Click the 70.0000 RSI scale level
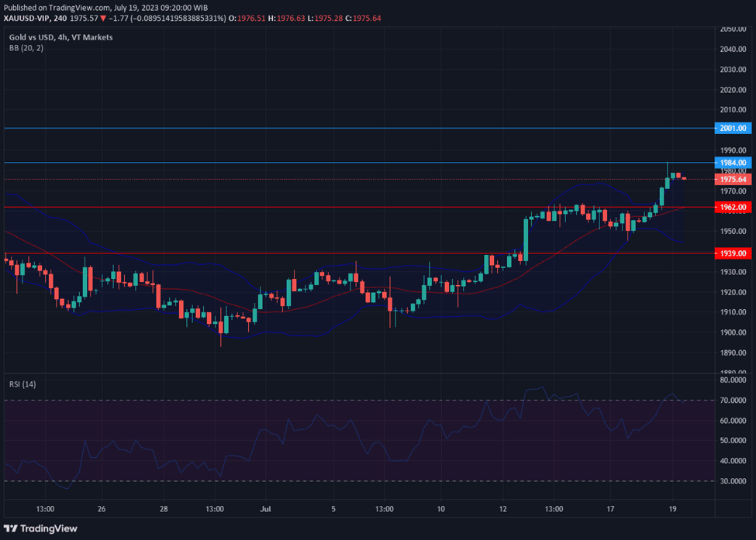Viewport: 756px width, 540px height. pos(733,401)
